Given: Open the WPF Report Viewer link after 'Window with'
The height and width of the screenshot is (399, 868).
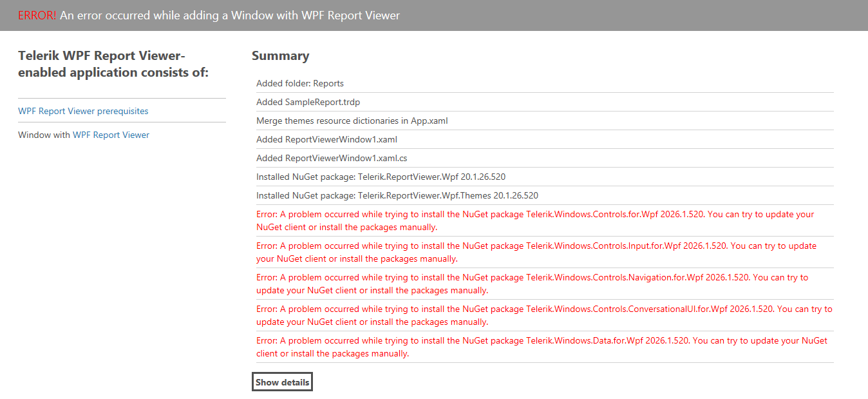Looking at the screenshot, I should [111, 135].
